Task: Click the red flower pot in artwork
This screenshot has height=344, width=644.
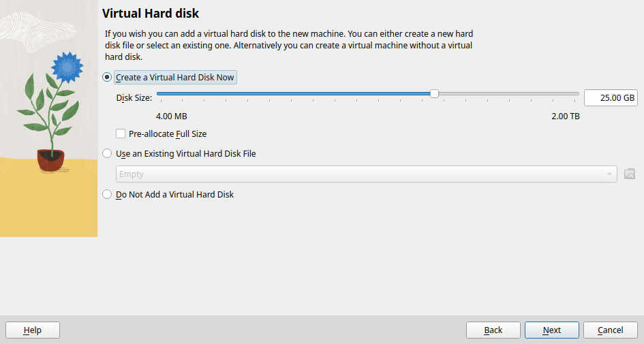Action: [51, 160]
